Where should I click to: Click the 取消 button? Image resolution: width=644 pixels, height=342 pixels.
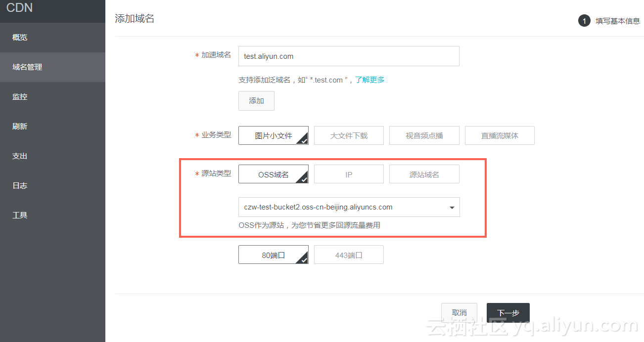(x=459, y=313)
